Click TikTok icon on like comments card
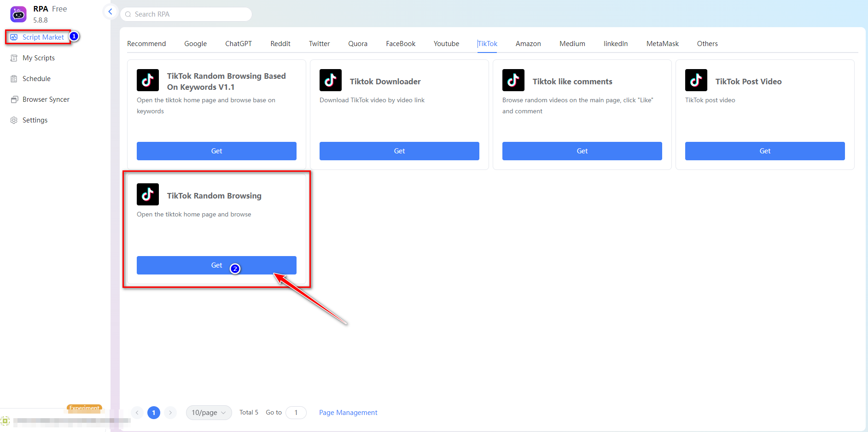This screenshot has height=432, width=868. coord(513,80)
